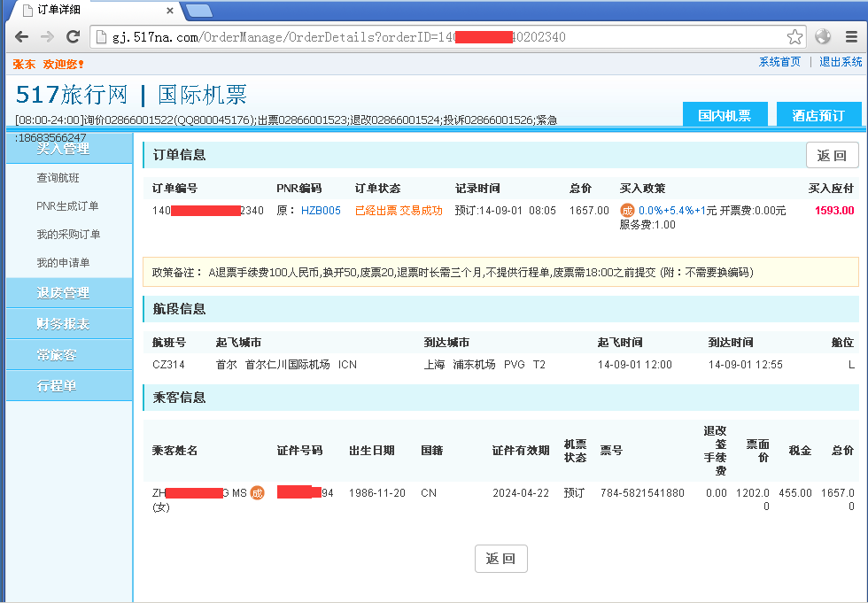Screen dimensions: 868x603
Task: Select the total price 1657.00 in 订单信息
Action: pos(589,210)
